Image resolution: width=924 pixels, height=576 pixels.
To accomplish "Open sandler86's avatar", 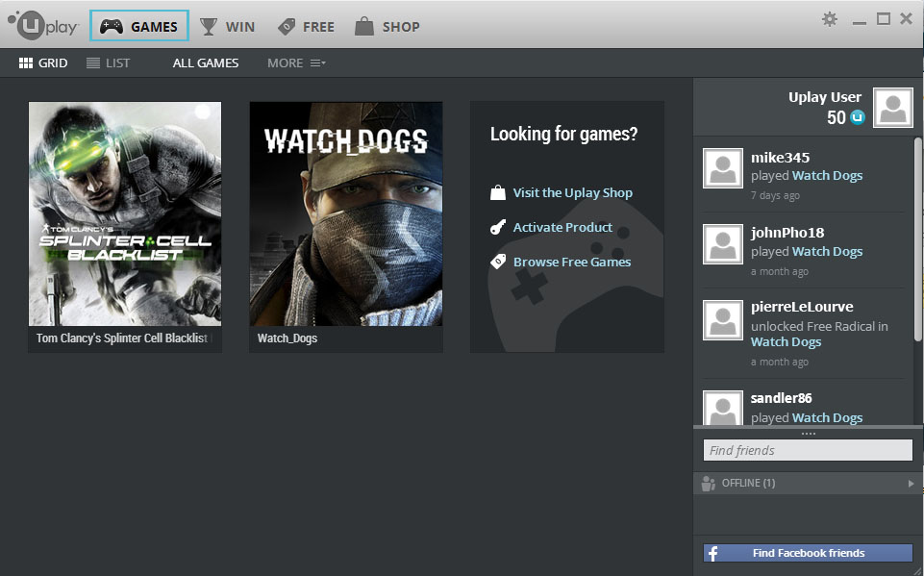I will tap(723, 408).
